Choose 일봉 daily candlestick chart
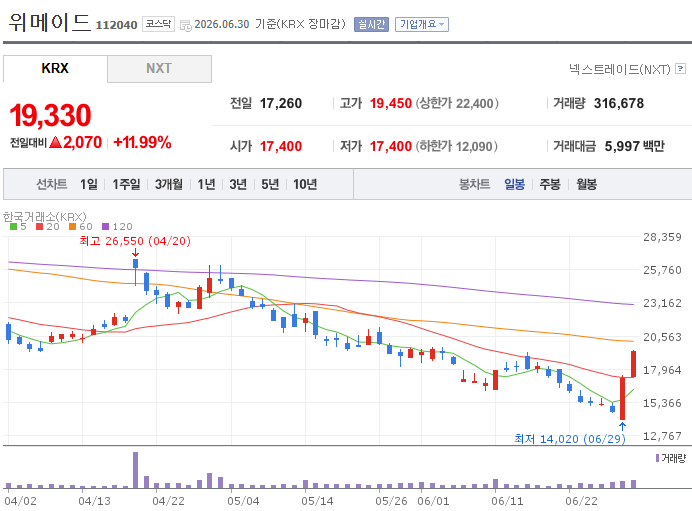Viewport: 692px width, 511px height. click(515, 184)
